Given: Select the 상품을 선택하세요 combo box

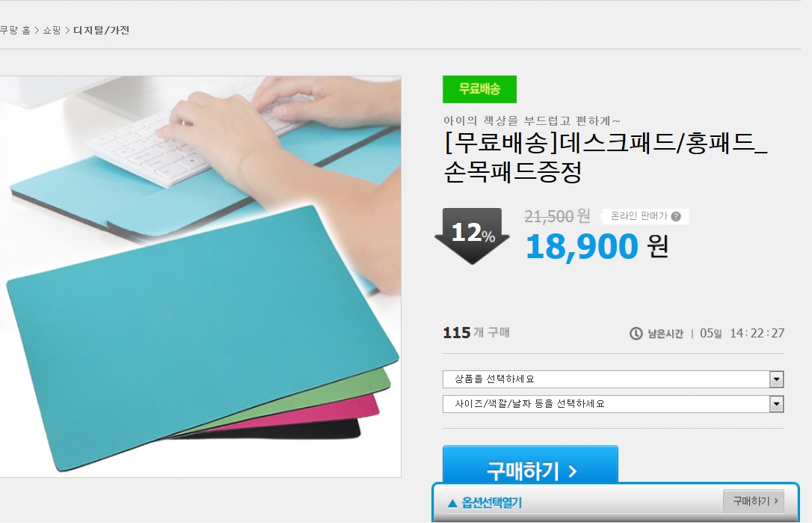Looking at the screenshot, I should [x=613, y=379].
